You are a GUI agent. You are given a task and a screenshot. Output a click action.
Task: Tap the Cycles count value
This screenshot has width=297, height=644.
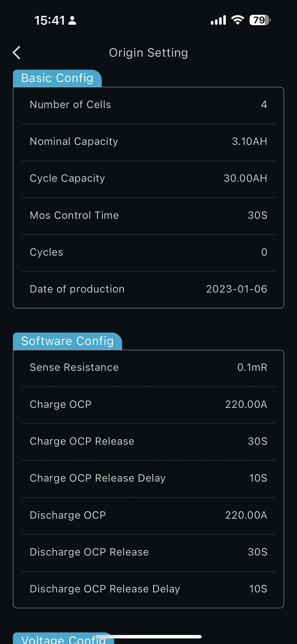point(264,252)
